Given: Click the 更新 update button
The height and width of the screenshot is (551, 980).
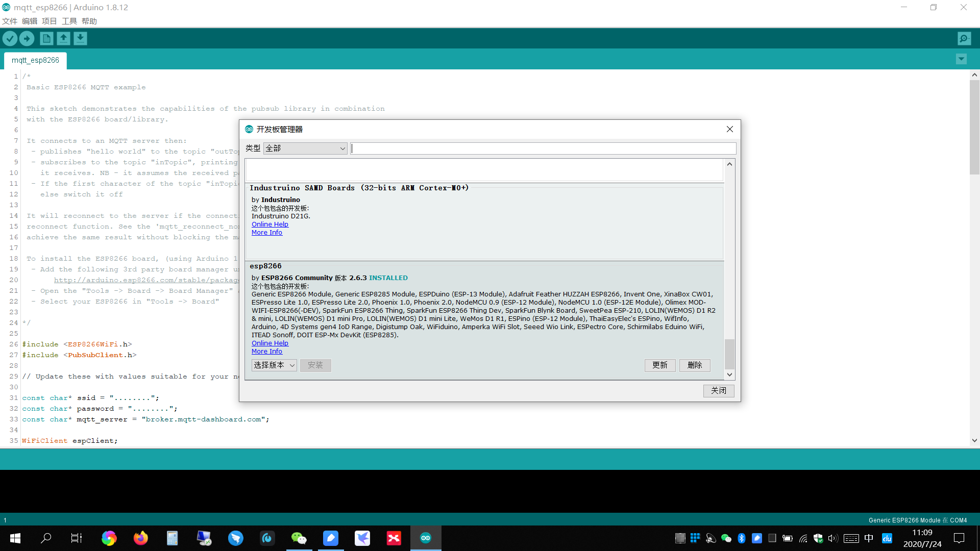Looking at the screenshot, I should (x=659, y=365).
